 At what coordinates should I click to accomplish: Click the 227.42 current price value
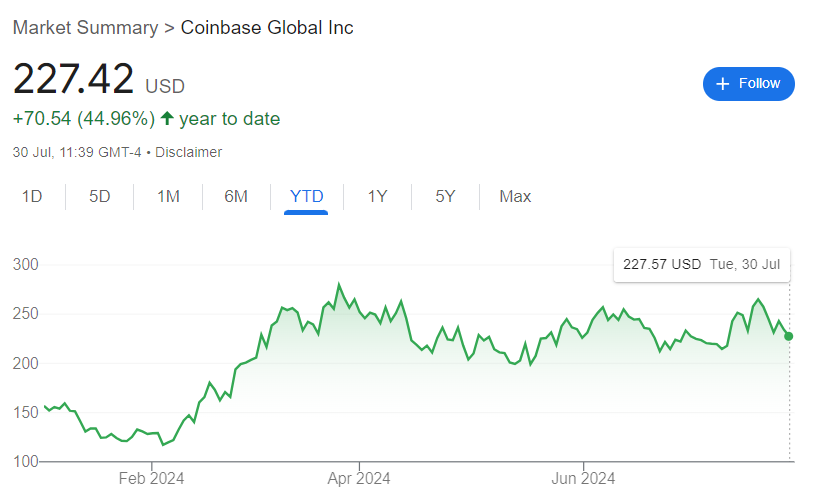click(74, 80)
